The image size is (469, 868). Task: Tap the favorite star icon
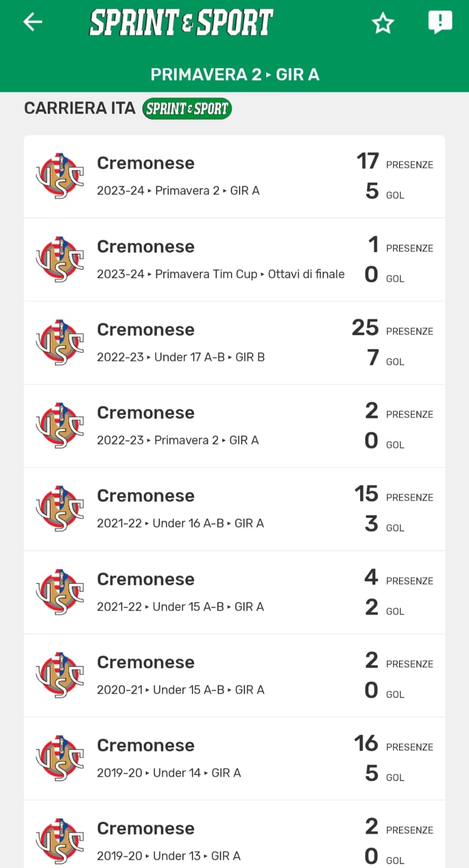point(383,23)
